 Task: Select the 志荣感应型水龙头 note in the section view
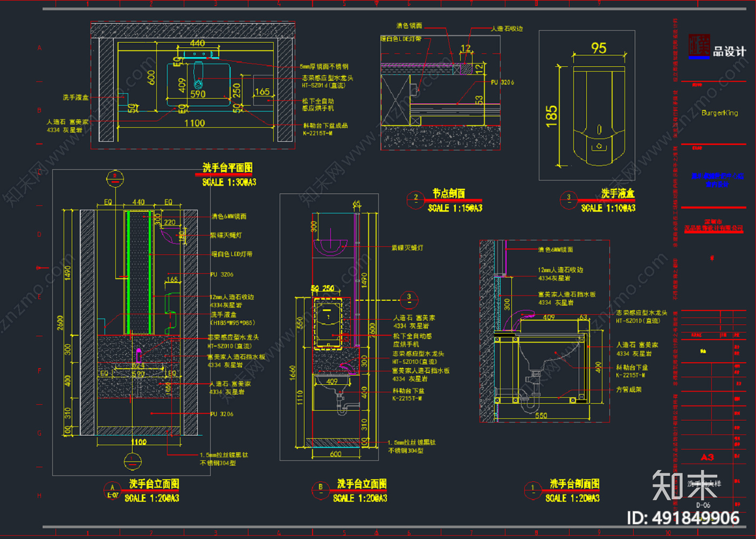(x=642, y=316)
